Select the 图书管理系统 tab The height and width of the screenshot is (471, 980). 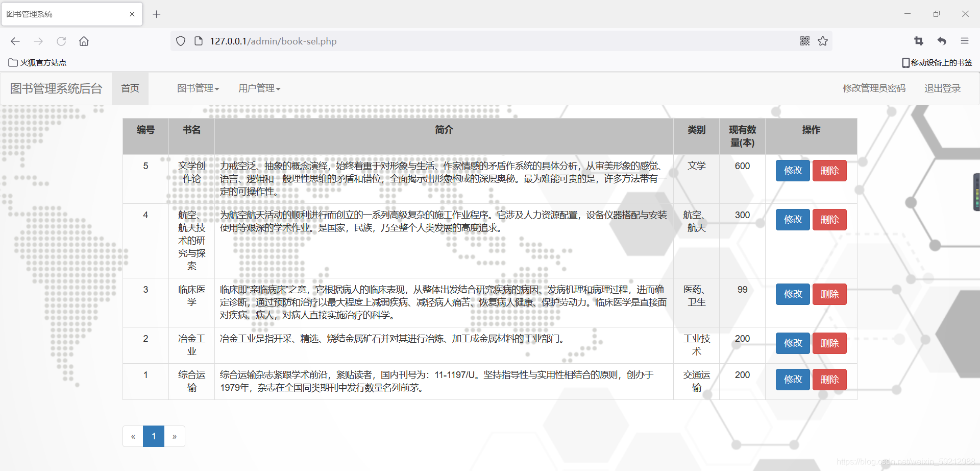pos(71,14)
